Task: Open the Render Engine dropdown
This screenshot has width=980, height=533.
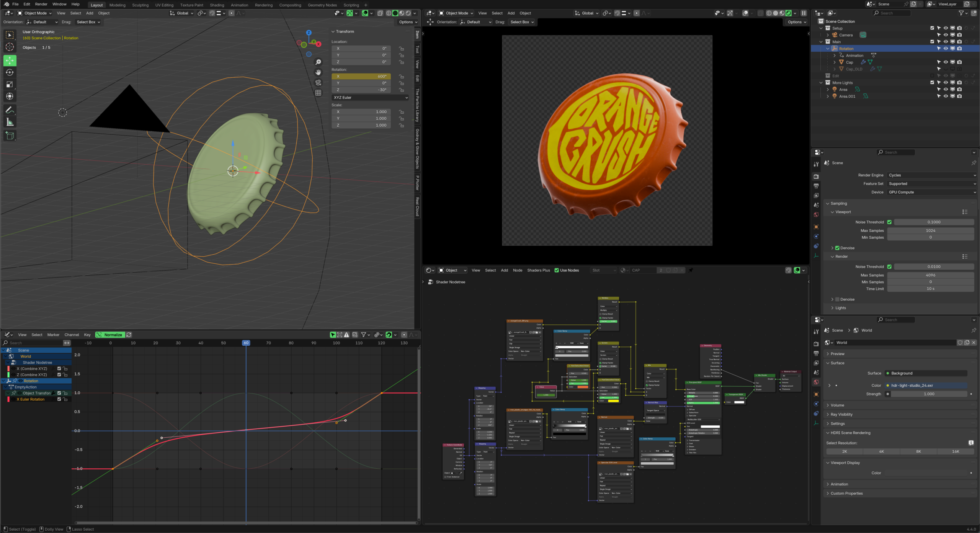Action: pos(931,175)
